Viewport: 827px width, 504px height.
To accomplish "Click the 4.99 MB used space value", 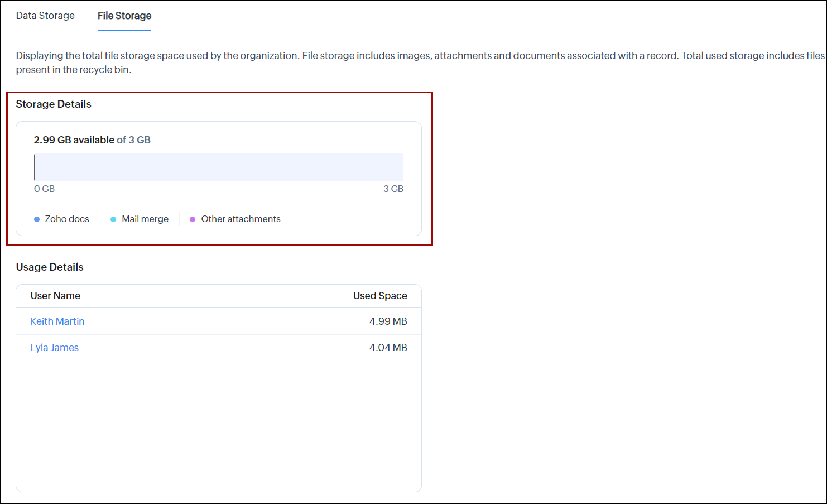I will [388, 321].
